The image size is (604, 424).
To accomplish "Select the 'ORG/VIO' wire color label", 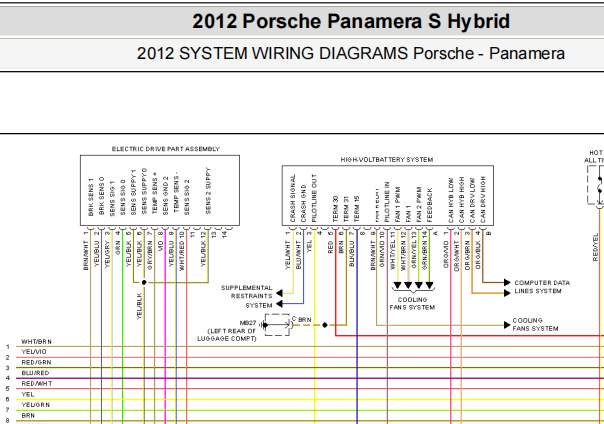I will click(446, 254).
